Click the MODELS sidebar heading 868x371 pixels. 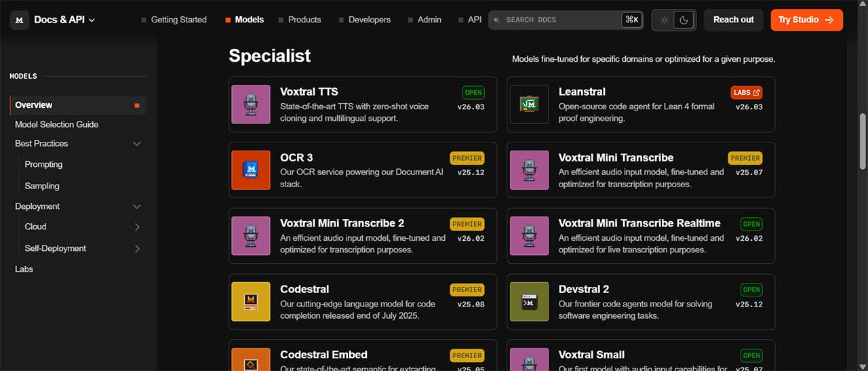[x=23, y=76]
